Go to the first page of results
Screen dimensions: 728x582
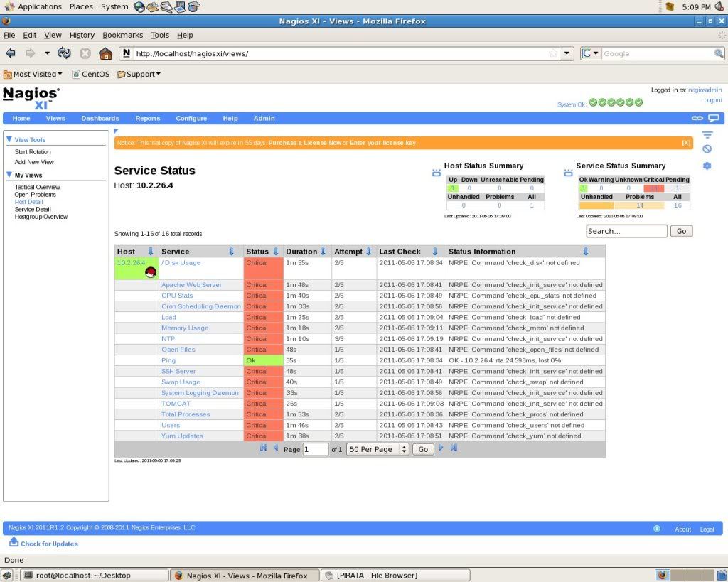pyautogui.click(x=264, y=448)
